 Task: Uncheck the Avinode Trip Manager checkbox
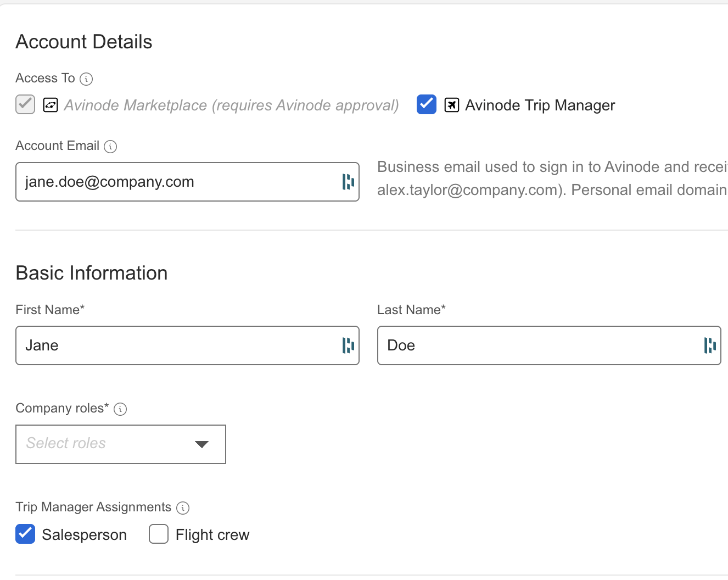[427, 104]
